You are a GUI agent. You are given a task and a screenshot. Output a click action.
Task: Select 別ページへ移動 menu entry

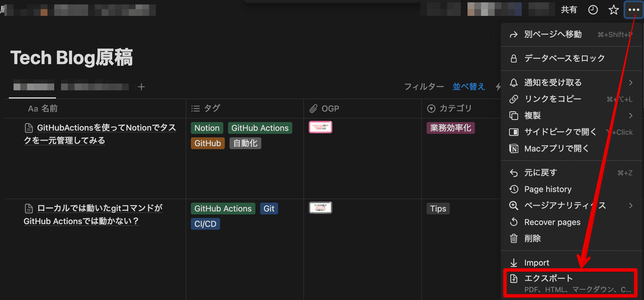(571, 34)
